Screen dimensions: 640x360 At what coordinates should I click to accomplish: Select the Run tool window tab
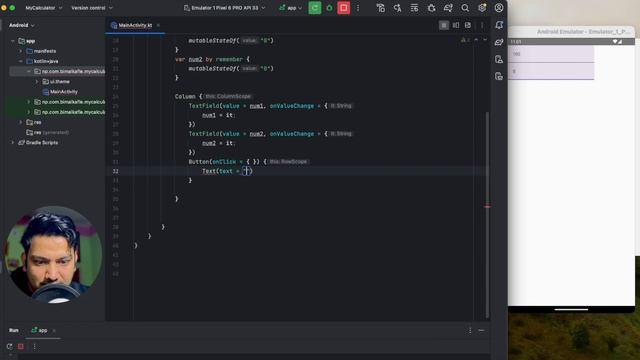pyautogui.click(x=13, y=330)
